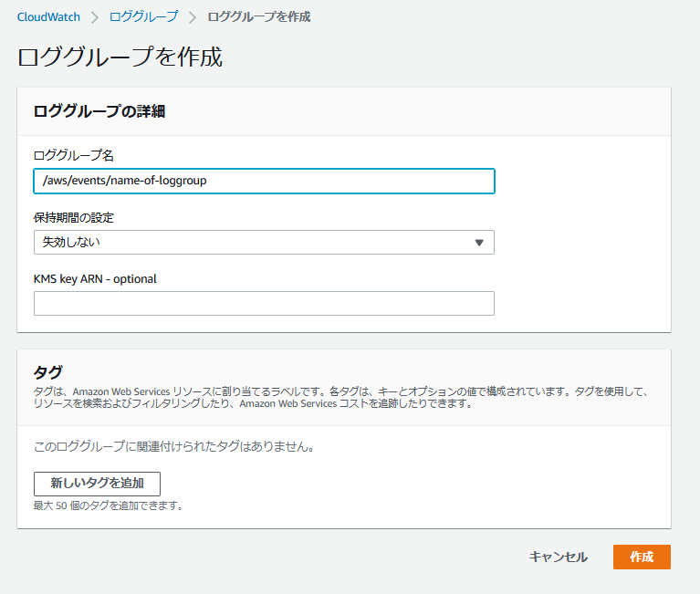This screenshot has width=700, height=594.
Task: Click the page title ロググループを作成
Action: tap(120, 57)
